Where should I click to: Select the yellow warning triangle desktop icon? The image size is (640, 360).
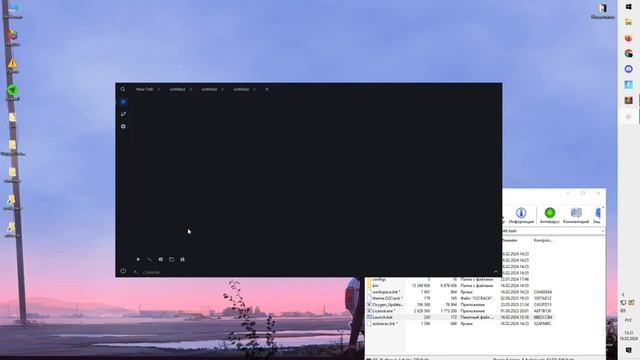pyautogui.click(x=13, y=64)
